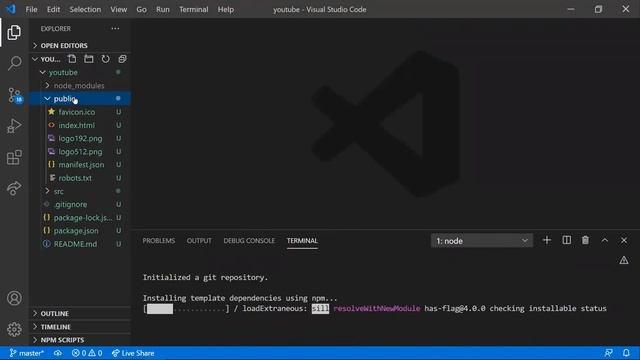
Task: Open Explorer more actions ellipsis
Action: pos(116,29)
